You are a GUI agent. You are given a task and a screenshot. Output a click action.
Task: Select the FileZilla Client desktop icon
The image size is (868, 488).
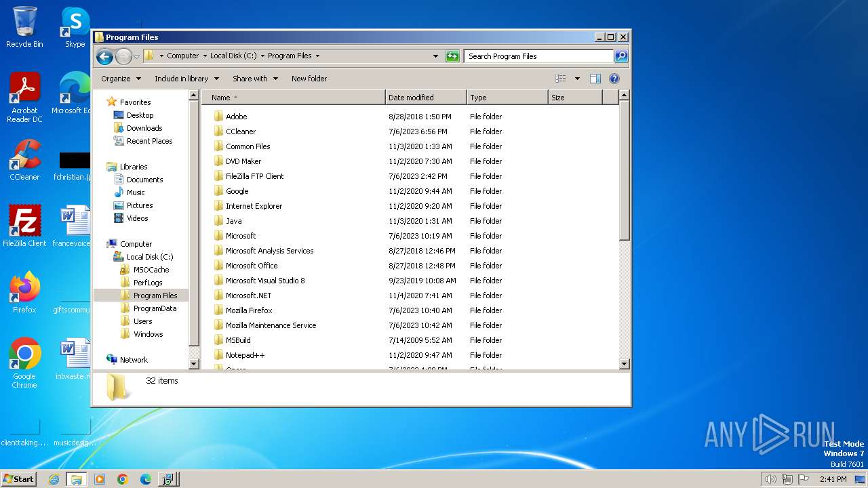click(x=24, y=226)
